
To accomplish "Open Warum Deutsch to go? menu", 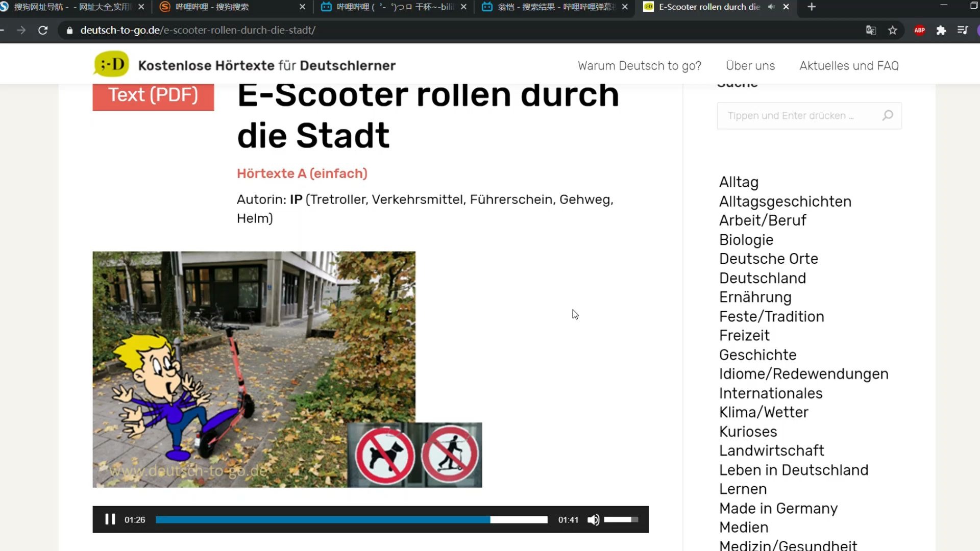I will 639,66.
